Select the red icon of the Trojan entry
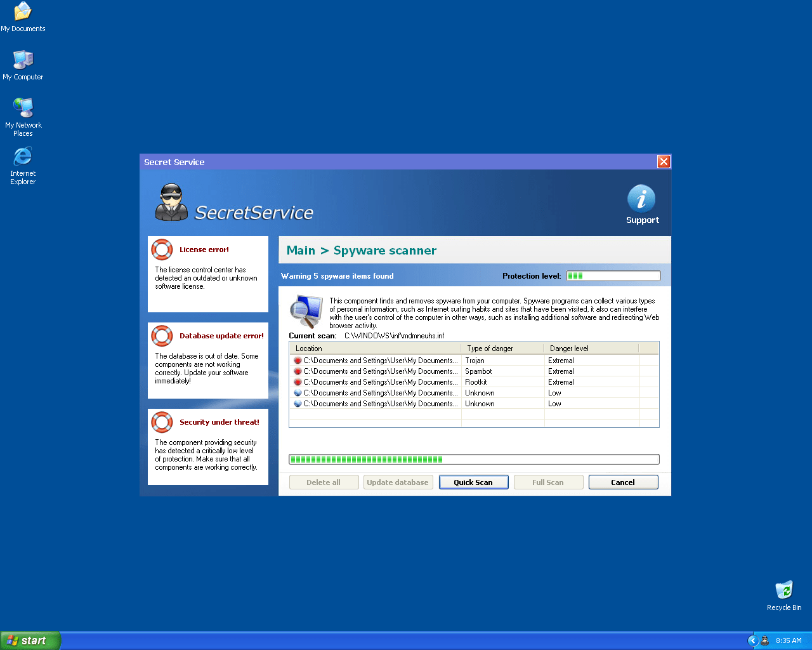The width and height of the screenshot is (812, 650). [298, 361]
